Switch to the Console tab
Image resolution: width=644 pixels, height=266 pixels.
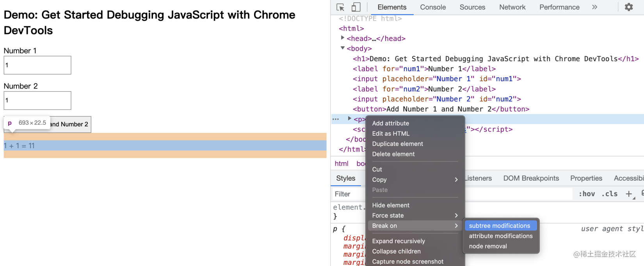pos(433,7)
